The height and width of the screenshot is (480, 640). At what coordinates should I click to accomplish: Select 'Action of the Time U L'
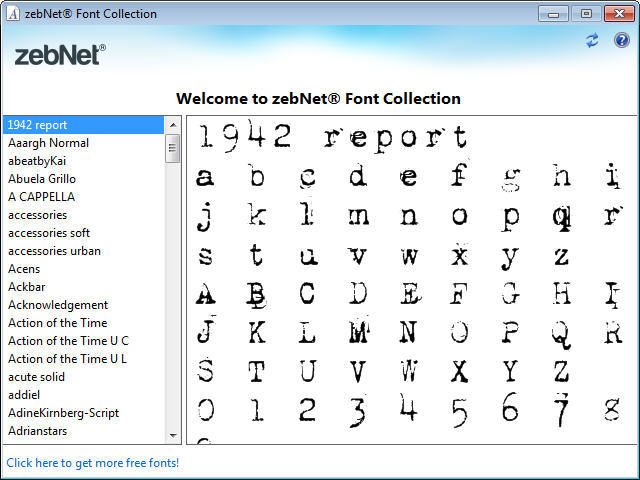83,358
